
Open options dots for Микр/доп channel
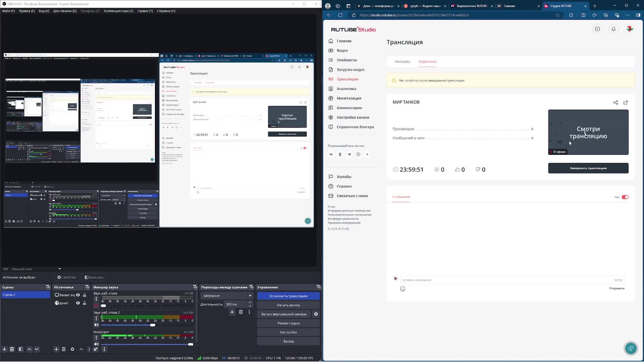click(x=96, y=338)
